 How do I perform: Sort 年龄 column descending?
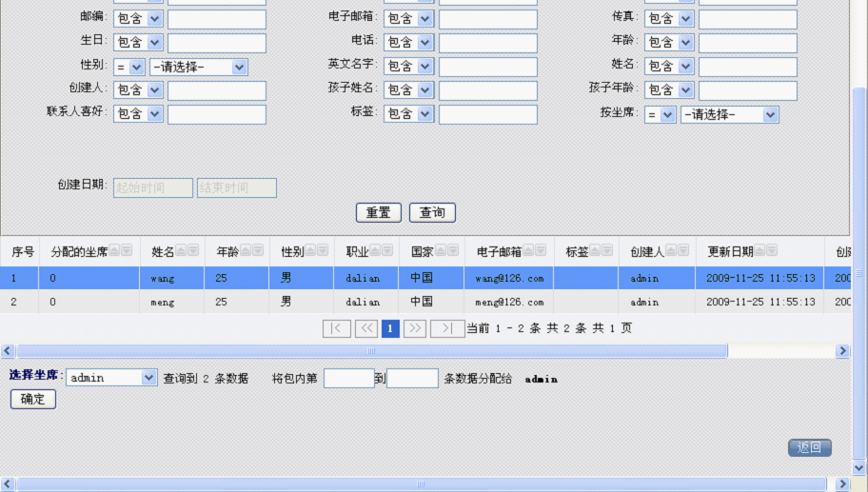pyautogui.click(x=257, y=251)
